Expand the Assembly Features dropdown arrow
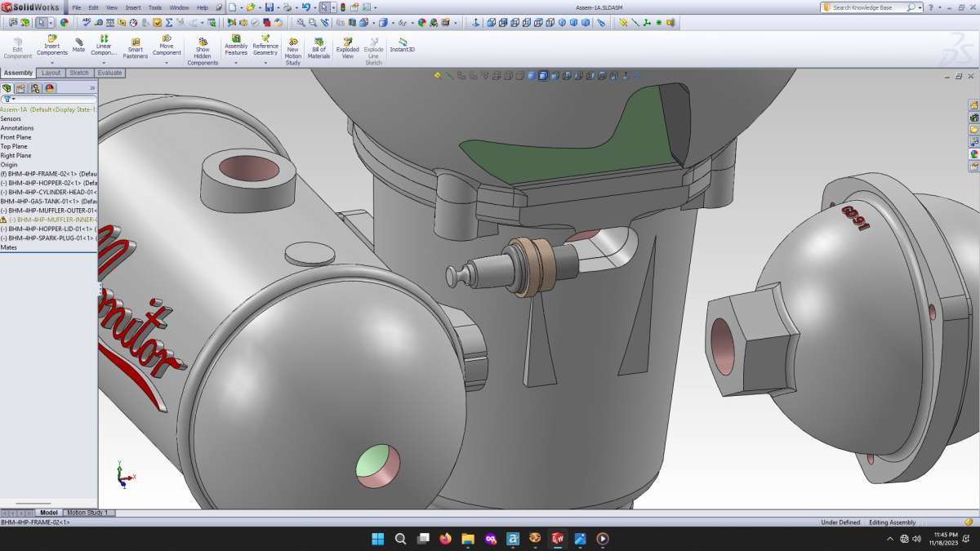Screen dimensions: 980x551 click(x=236, y=63)
